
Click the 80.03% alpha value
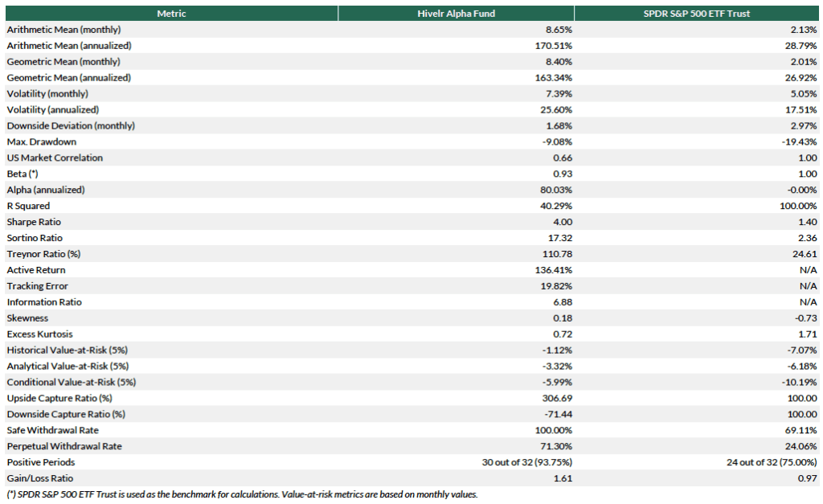[556, 190]
